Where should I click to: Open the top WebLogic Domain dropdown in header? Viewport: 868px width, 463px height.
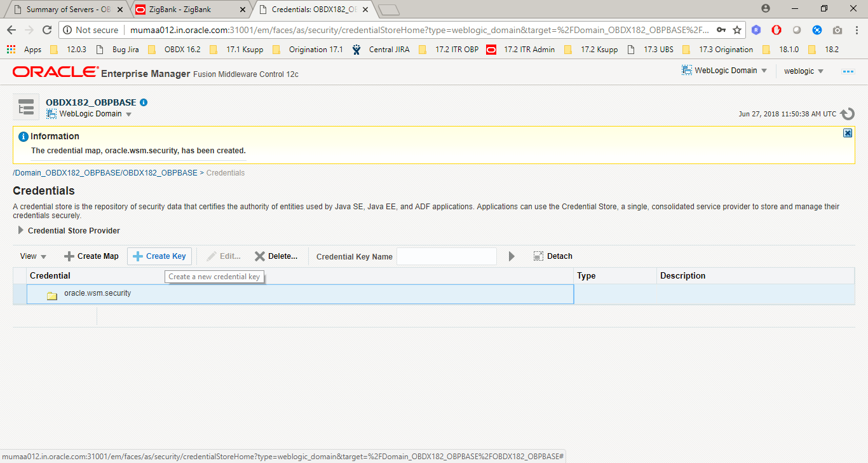coord(724,71)
